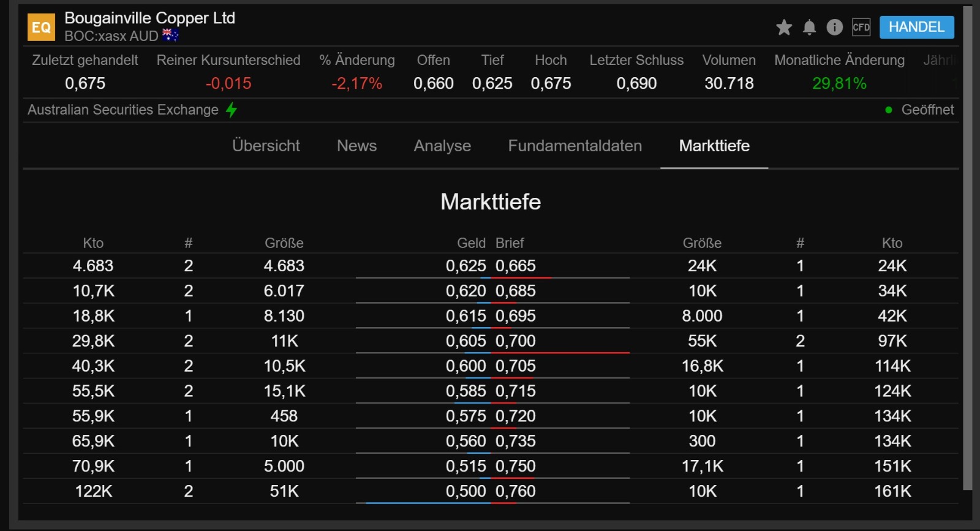Open the price alert bell icon
Viewport: 980px width, 531px height.
[x=809, y=27]
